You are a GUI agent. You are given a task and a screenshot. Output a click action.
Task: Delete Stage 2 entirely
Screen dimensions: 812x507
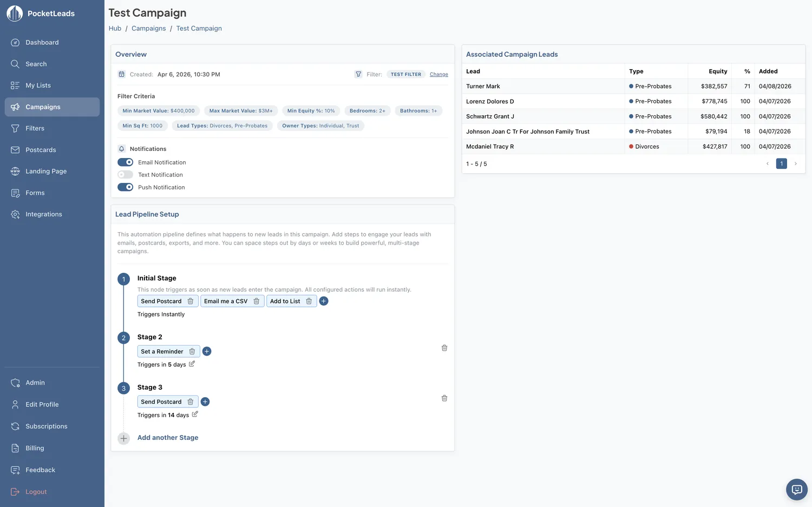pos(444,348)
